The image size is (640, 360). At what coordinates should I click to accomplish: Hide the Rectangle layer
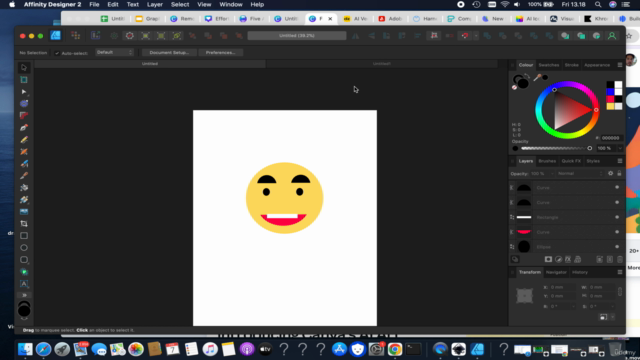tap(617, 217)
